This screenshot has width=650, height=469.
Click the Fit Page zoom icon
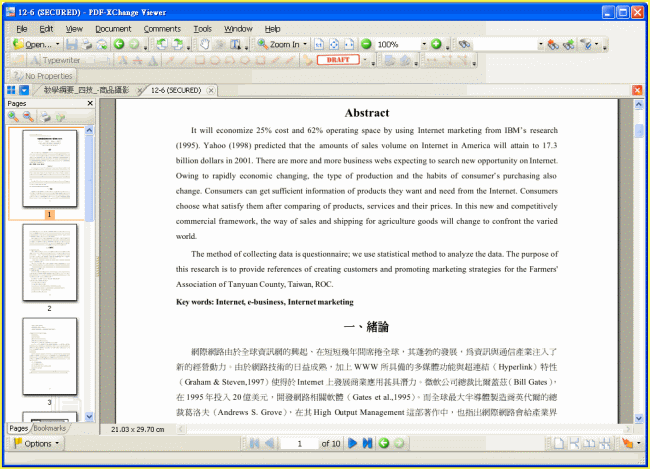point(333,44)
